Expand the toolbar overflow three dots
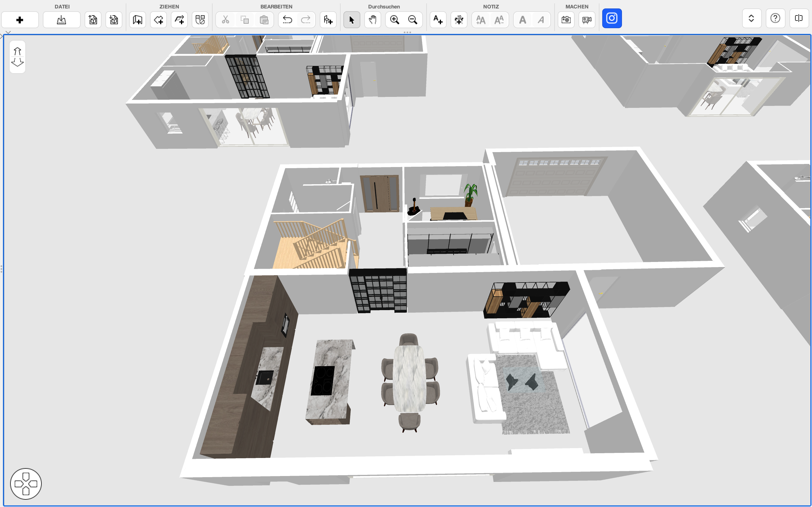 [407, 32]
